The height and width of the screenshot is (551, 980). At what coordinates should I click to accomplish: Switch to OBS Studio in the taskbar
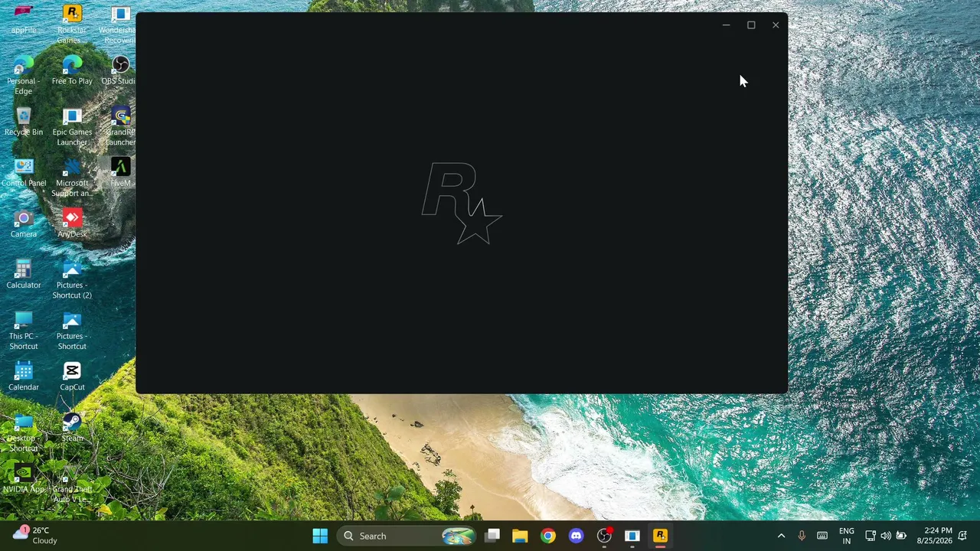tap(604, 536)
